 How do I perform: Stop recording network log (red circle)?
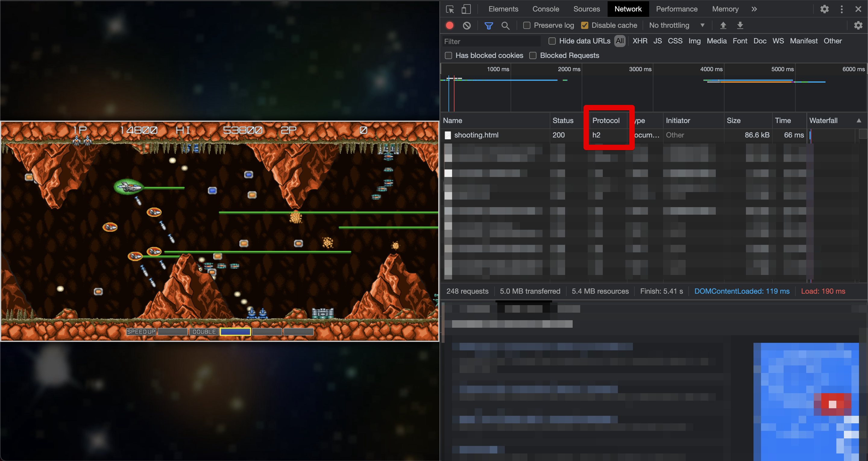coord(449,25)
